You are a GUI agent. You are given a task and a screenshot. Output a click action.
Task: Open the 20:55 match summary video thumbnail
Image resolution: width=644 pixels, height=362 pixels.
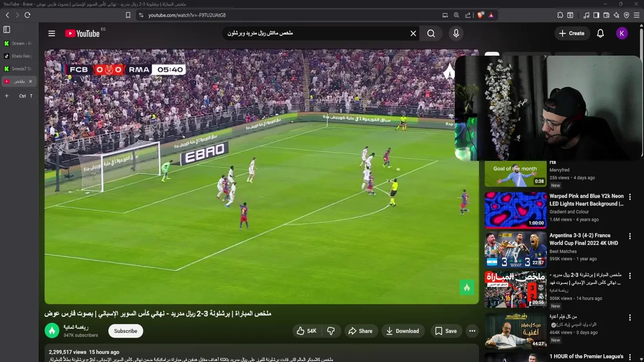tap(515, 289)
